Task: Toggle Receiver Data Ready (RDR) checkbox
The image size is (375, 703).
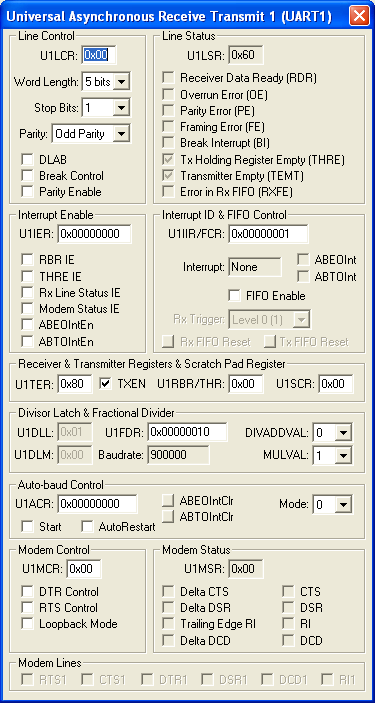Action: [169, 78]
